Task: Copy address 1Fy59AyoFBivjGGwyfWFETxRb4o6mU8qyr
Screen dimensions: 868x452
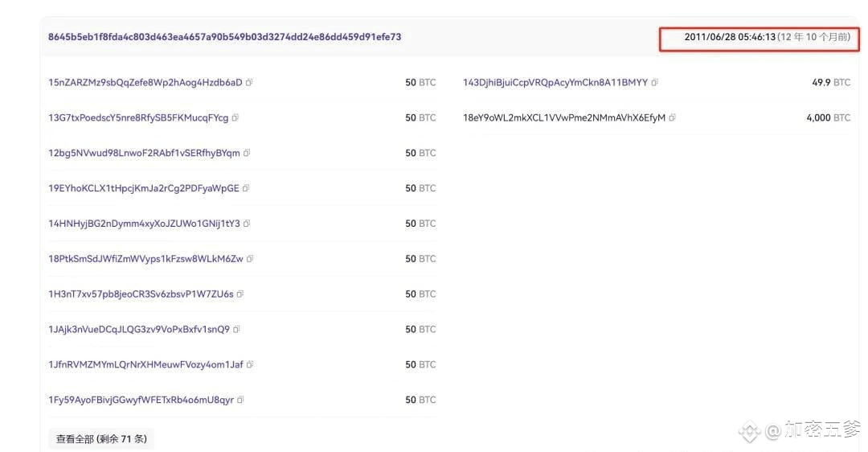Action: (x=240, y=400)
